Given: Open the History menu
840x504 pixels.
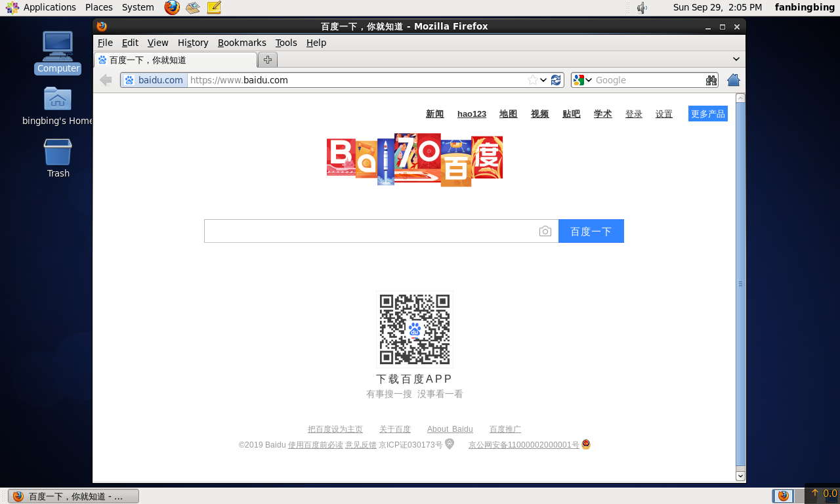Looking at the screenshot, I should coord(193,43).
